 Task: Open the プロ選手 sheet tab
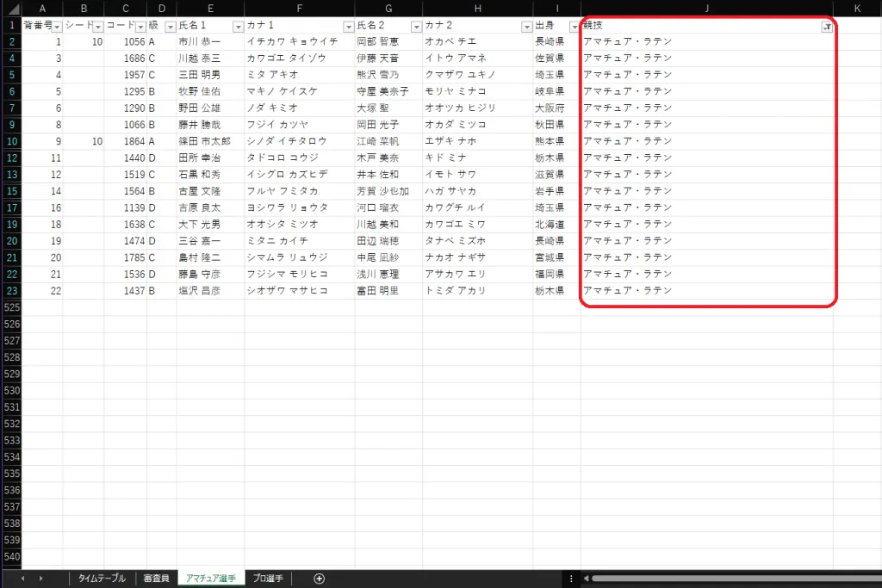click(x=269, y=579)
